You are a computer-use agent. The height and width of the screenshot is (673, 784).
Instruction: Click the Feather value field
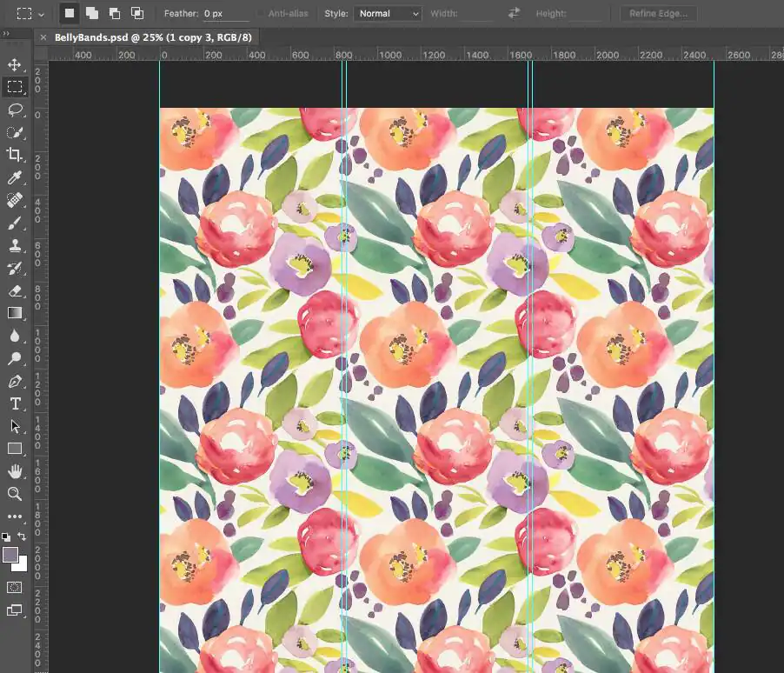[226, 14]
